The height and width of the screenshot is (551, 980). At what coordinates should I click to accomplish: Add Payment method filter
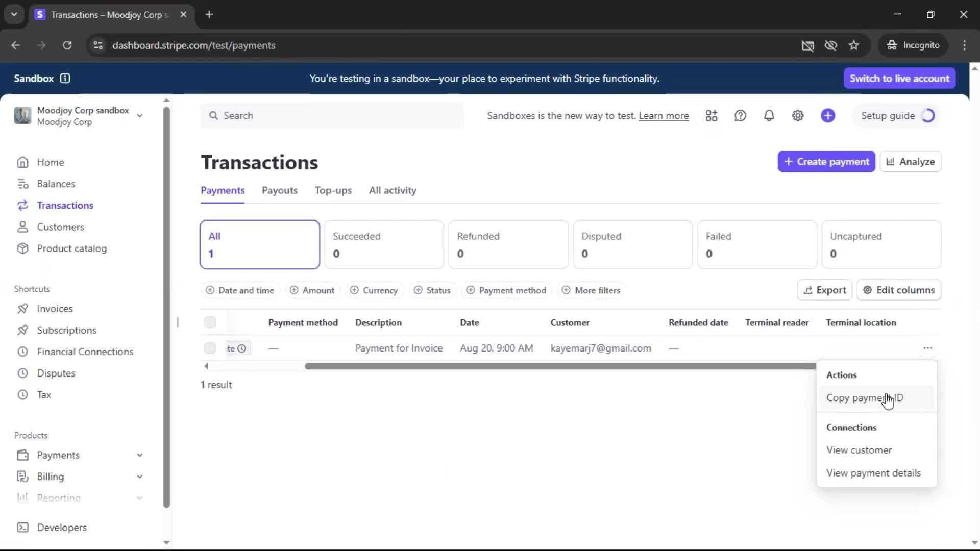point(506,290)
